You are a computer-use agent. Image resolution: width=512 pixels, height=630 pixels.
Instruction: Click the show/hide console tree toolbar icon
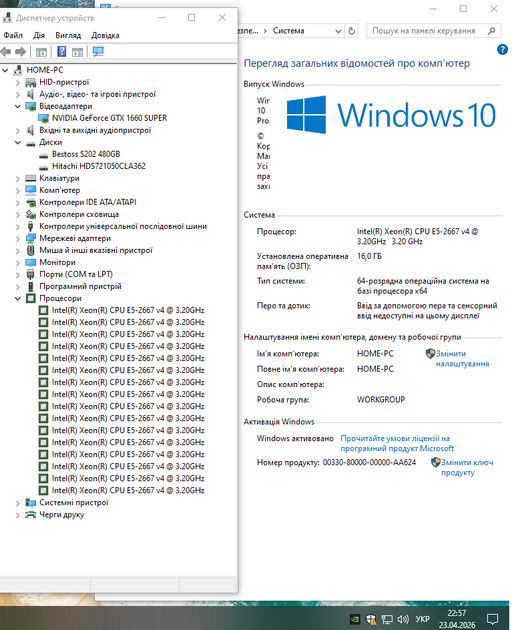(x=41, y=51)
